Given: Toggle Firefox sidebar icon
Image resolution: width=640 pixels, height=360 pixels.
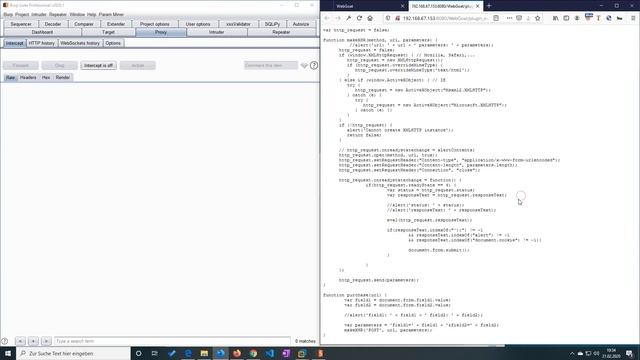Looking at the screenshot, I should tap(566, 18).
